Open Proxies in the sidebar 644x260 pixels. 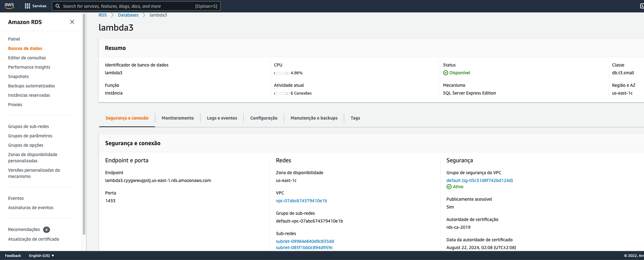point(15,105)
